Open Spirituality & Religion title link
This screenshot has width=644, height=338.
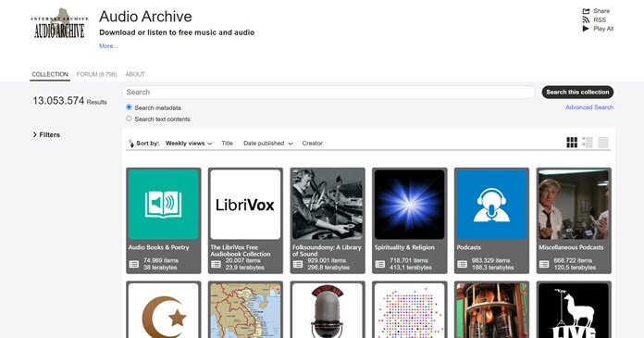[x=404, y=247]
